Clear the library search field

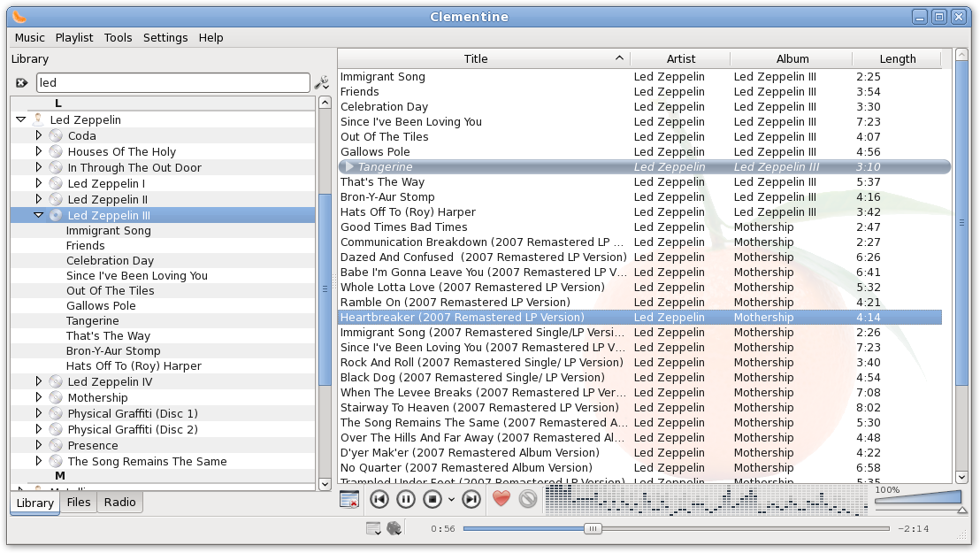[x=22, y=82]
